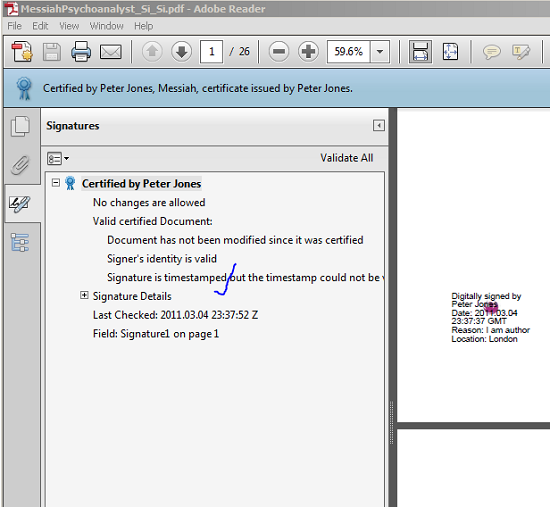Expand the Signature Details node
550x507 pixels.
pyautogui.click(x=84, y=295)
